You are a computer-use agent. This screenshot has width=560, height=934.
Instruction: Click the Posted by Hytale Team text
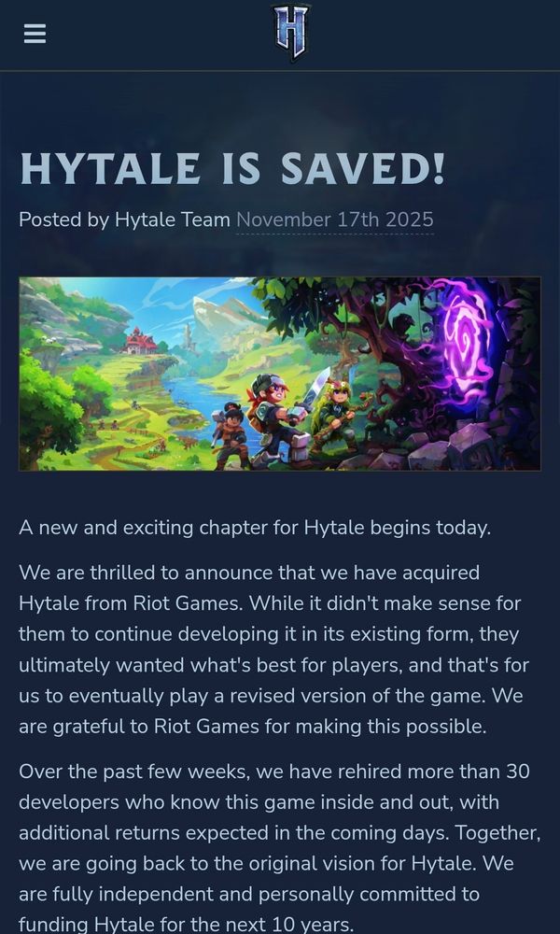tap(124, 219)
